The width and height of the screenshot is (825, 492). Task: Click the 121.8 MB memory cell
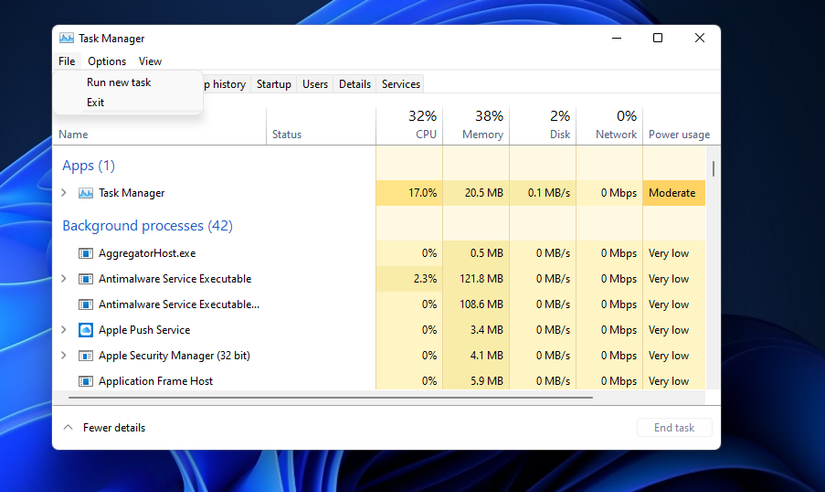(476, 279)
